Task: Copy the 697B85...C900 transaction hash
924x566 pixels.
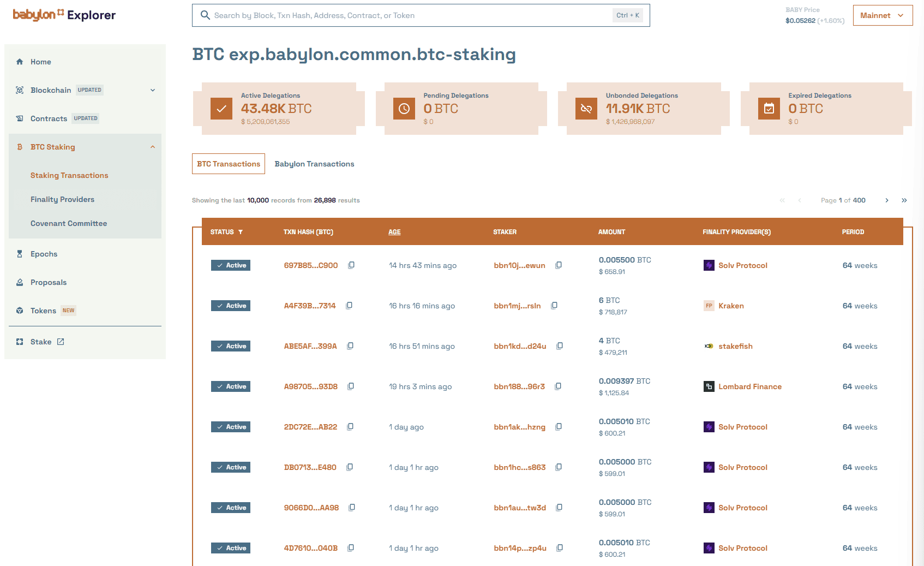Action: click(x=351, y=265)
